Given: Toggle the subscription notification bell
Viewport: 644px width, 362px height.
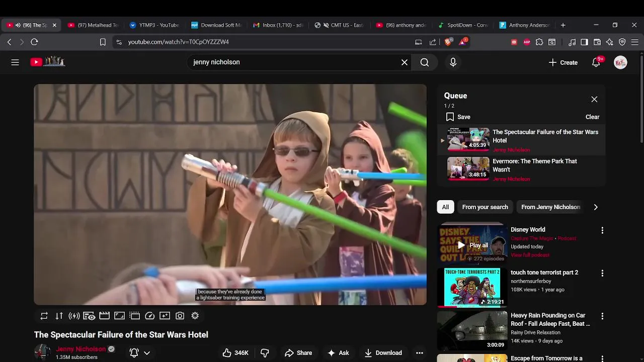Looking at the screenshot, I should [134, 353].
